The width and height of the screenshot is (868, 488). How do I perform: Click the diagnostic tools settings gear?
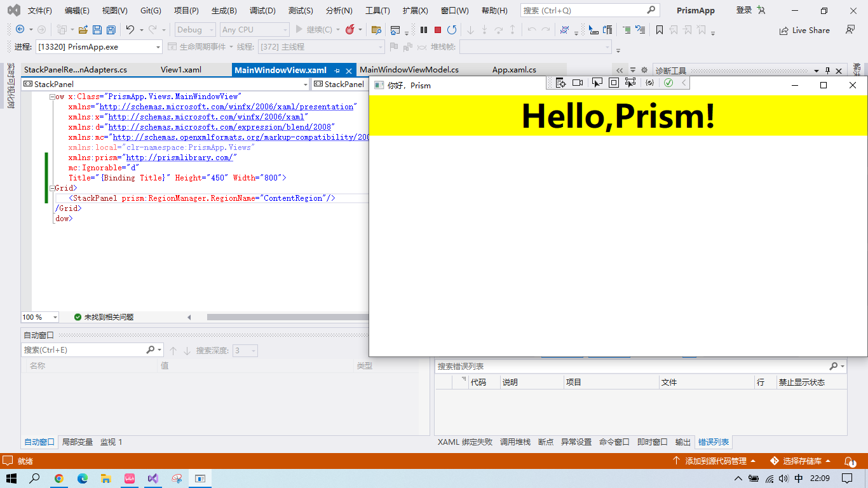click(644, 71)
